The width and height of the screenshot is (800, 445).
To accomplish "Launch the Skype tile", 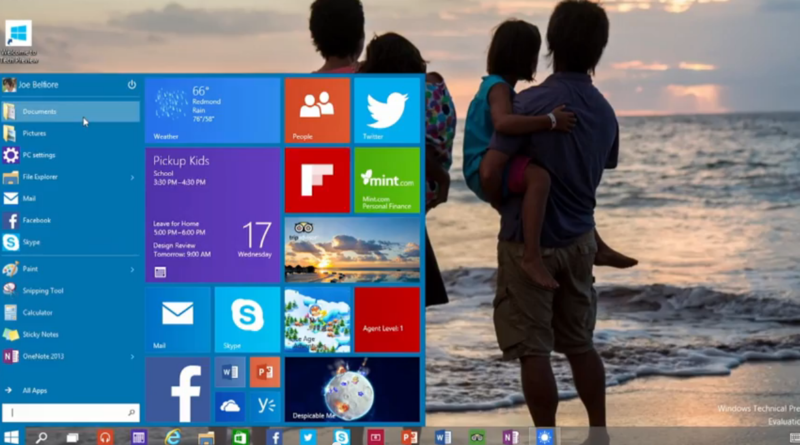I will tap(247, 319).
